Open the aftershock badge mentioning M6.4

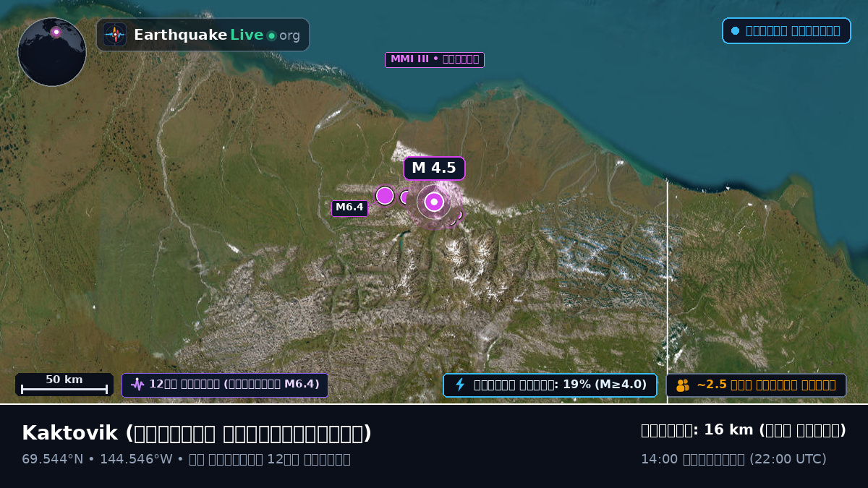[225, 385]
